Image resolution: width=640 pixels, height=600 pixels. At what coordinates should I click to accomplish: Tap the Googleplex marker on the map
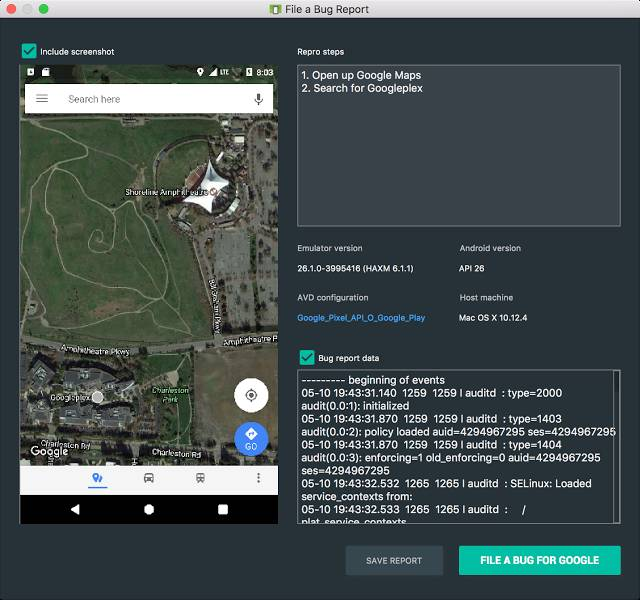pos(97,397)
